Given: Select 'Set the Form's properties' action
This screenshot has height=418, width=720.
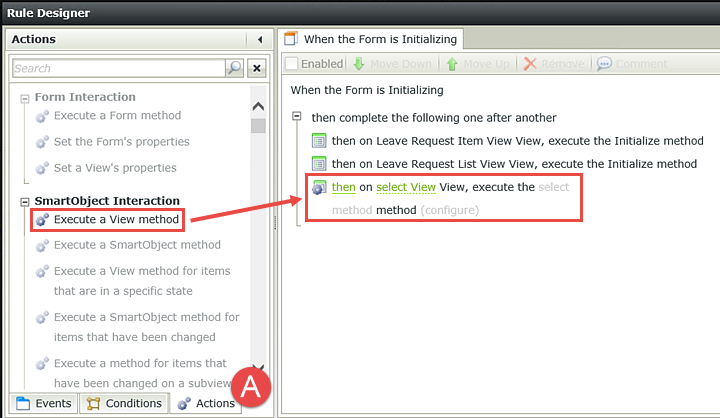Looking at the screenshot, I should (x=122, y=141).
